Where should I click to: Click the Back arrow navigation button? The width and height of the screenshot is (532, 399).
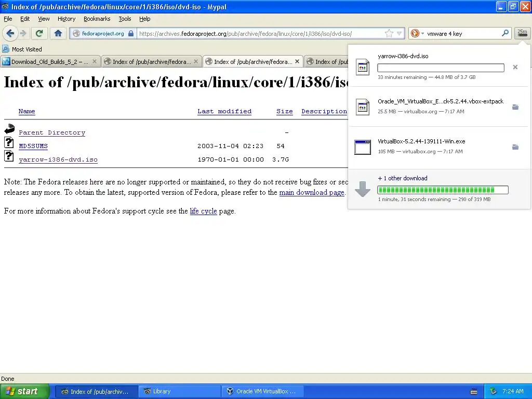[x=10, y=33]
